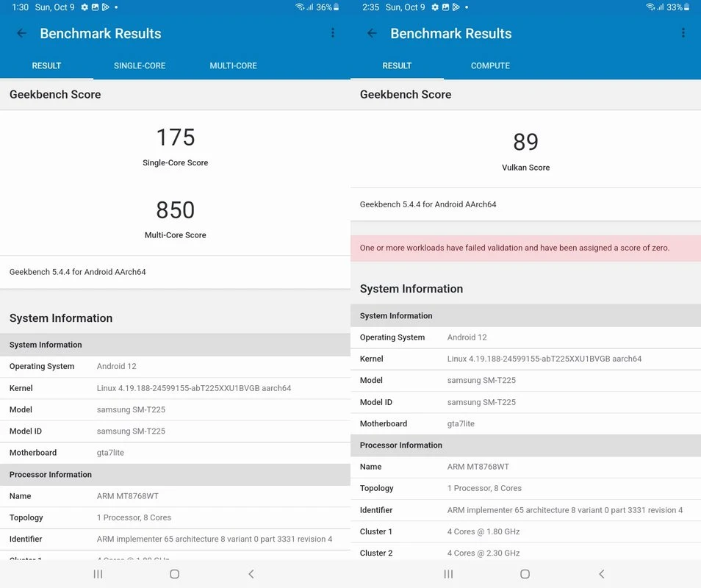Tap Android 12 value on right screen
The width and height of the screenshot is (701, 588).
tap(467, 337)
